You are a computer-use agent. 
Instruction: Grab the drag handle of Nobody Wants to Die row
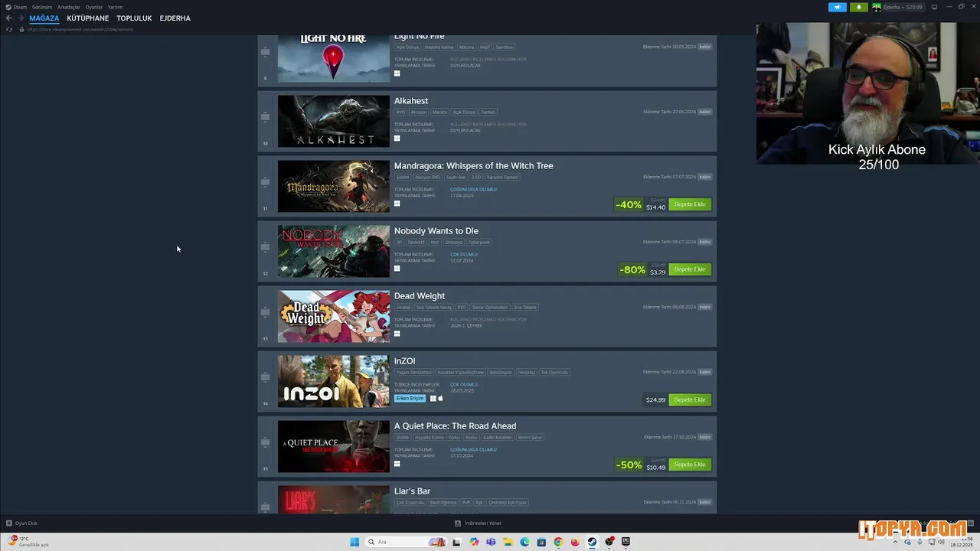tap(265, 247)
